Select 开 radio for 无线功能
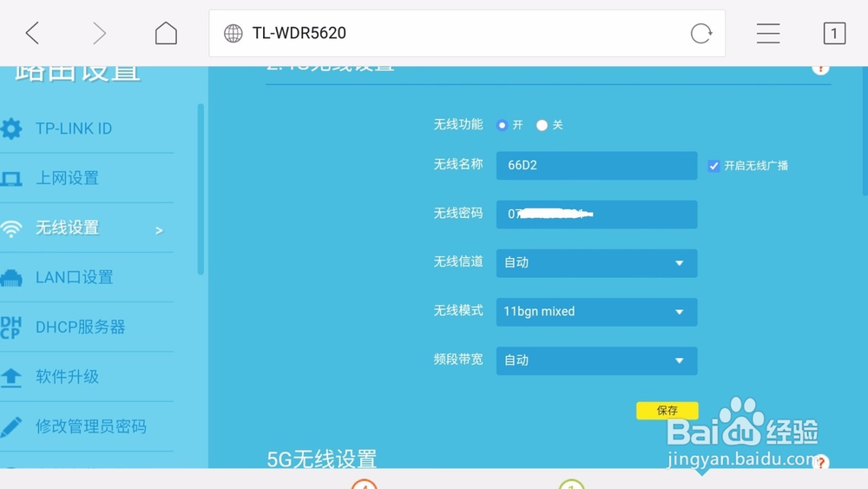Screen dimensions: 868x489 coord(502,125)
